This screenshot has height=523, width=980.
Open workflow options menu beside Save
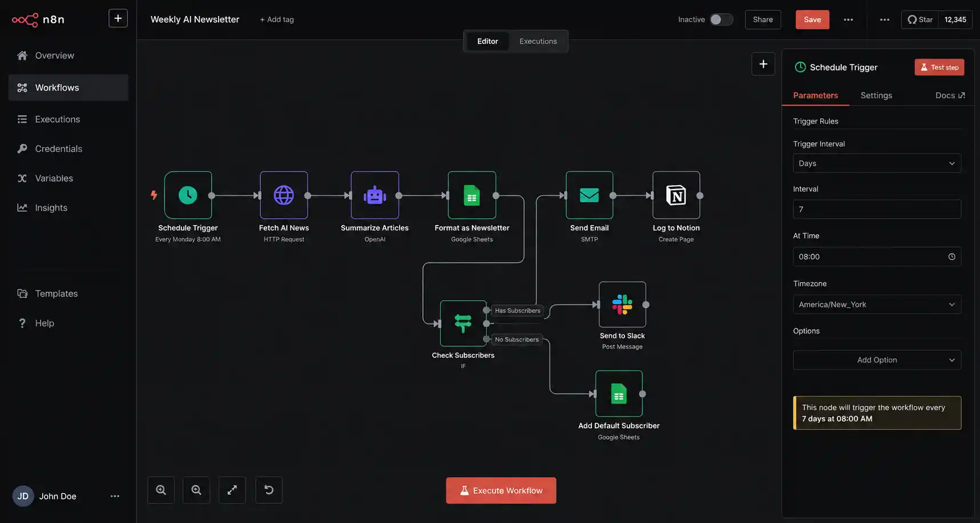(x=848, y=19)
